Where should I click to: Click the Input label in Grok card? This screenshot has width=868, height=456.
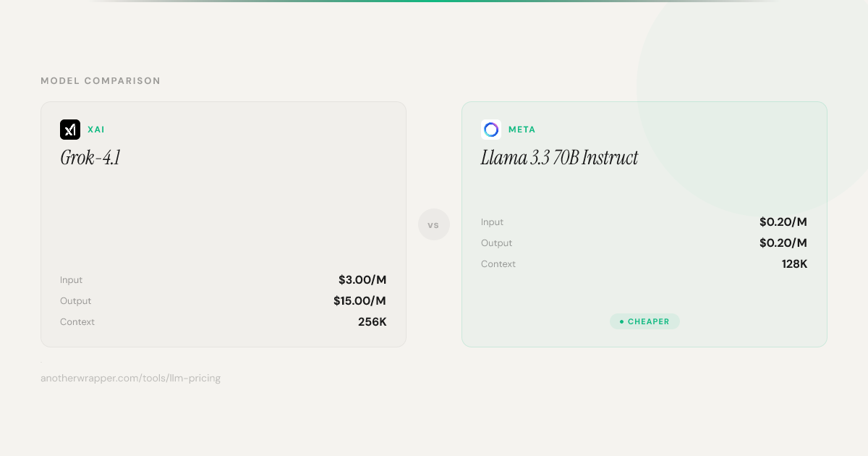[72, 280]
